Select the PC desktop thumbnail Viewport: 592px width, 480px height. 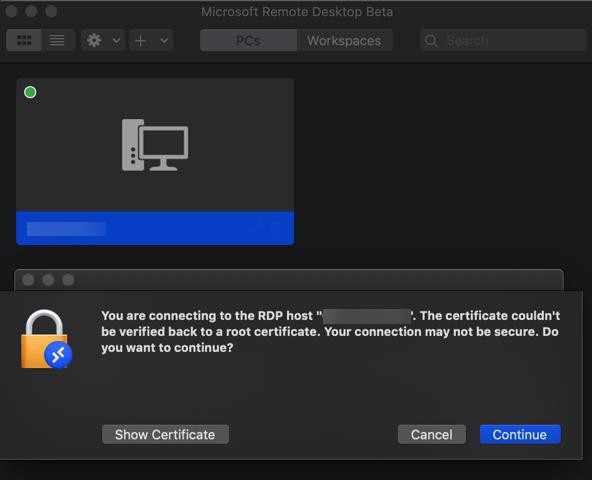click(155, 161)
